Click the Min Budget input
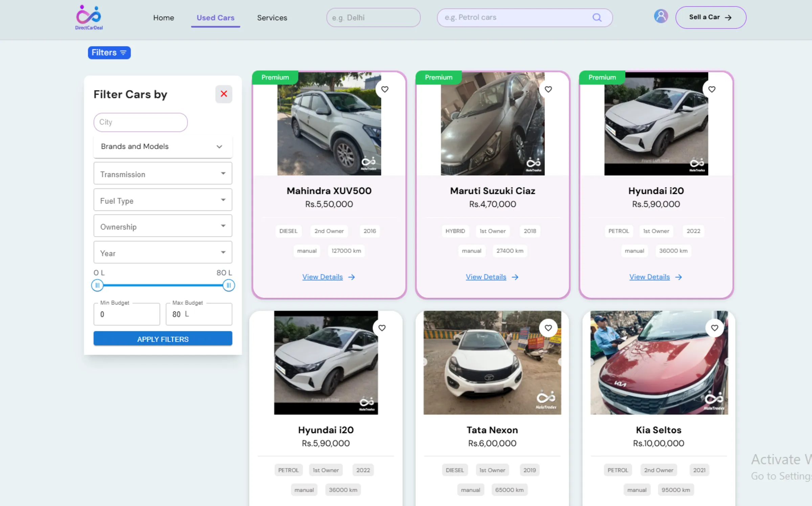The width and height of the screenshot is (812, 506). pyautogui.click(x=127, y=314)
